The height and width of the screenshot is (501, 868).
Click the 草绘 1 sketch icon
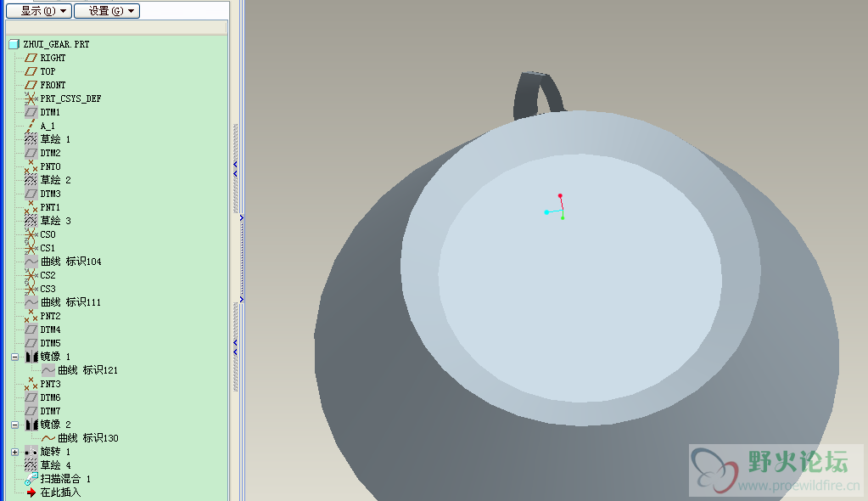(31, 139)
